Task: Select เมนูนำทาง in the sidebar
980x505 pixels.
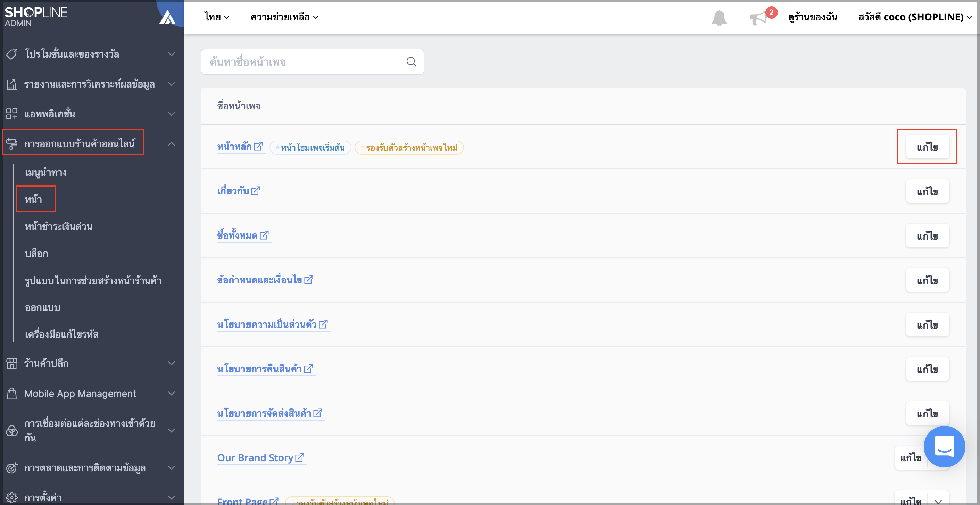Action: pyautogui.click(x=45, y=172)
